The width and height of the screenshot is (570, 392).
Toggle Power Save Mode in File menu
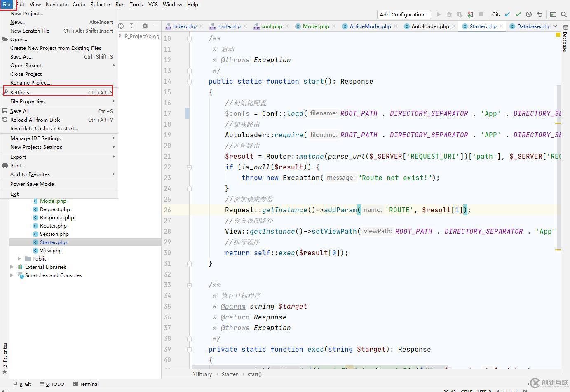(32, 184)
